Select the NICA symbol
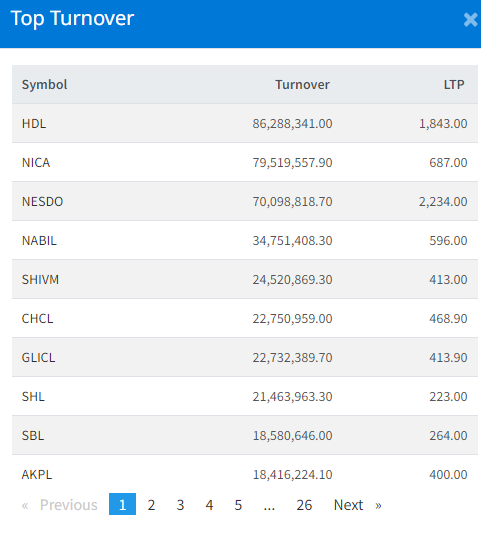Viewport: 481px width, 533px height. [36, 162]
